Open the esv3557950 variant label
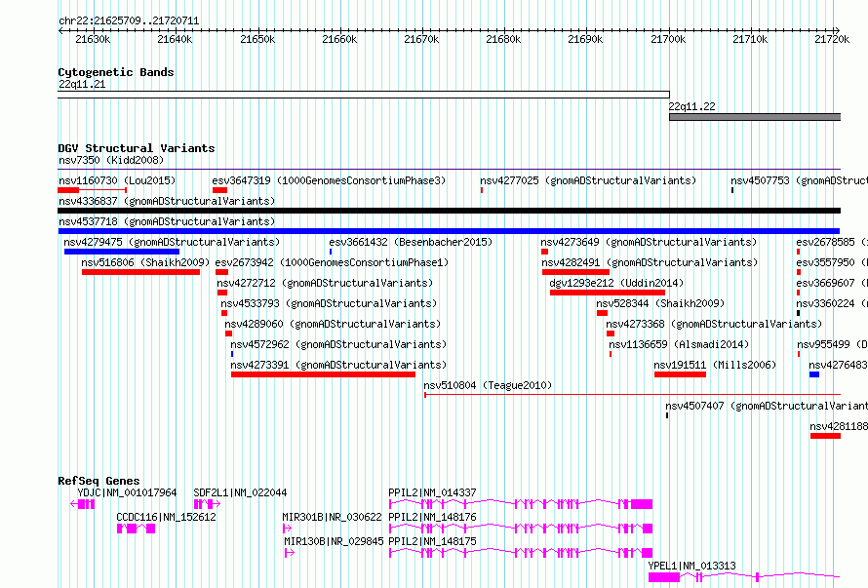Image resolution: width=868 pixels, height=588 pixels. pos(832,262)
